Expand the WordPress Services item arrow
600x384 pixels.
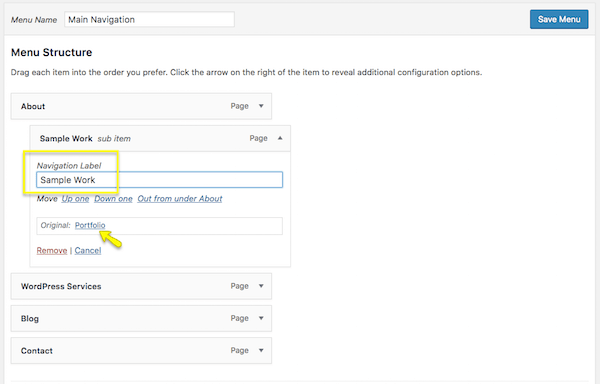pos(261,286)
